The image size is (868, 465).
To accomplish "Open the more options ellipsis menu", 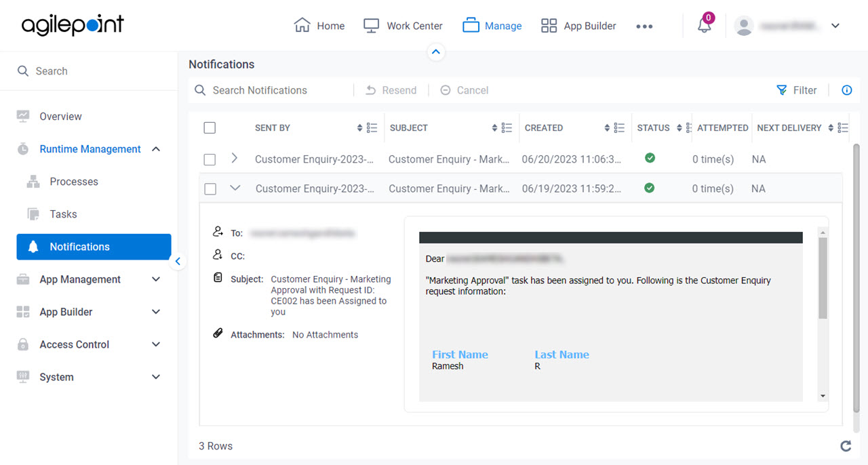I will pyautogui.click(x=644, y=26).
